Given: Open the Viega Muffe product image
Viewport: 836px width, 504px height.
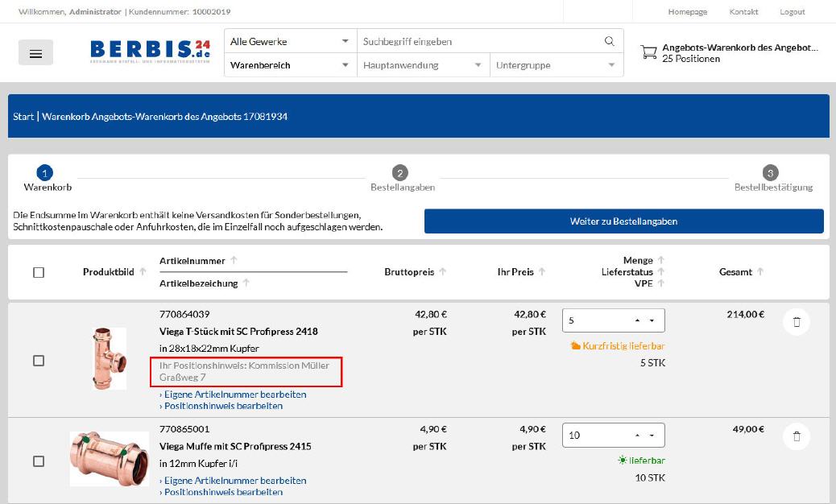Looking at the screenshot, I should click(x=110, y=459).
